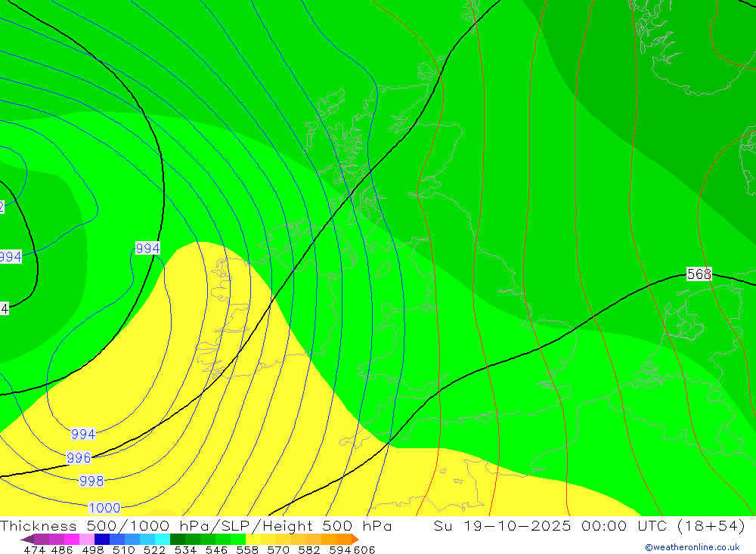Image resolution: width=756 pixels, height=554 pixels.
Task: Click the 994 label on the black contour
Action: point(147,249)
